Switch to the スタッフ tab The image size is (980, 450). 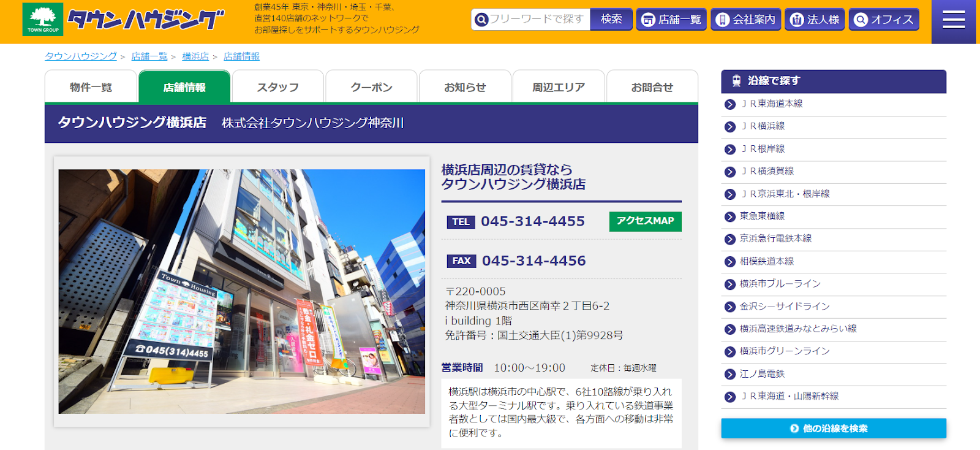278,86
